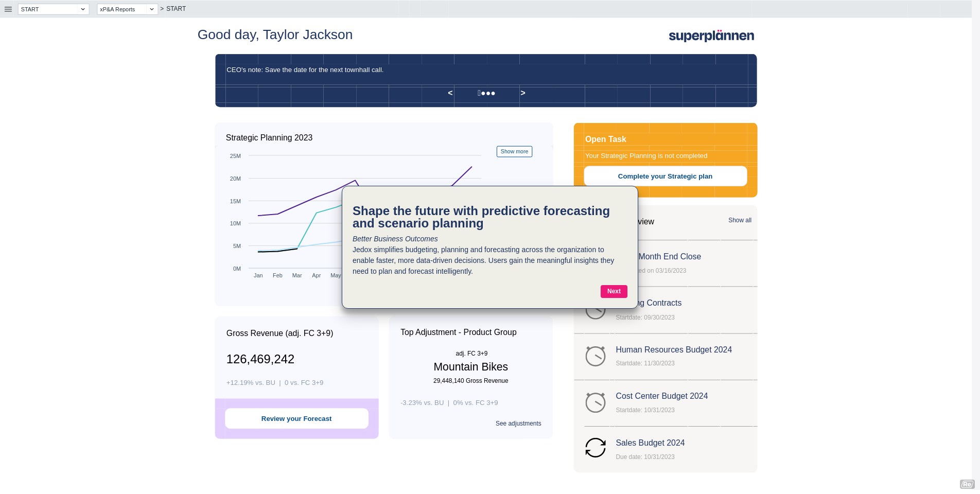Click clock icon for Human Resources Budget 2024

[596, 356]
